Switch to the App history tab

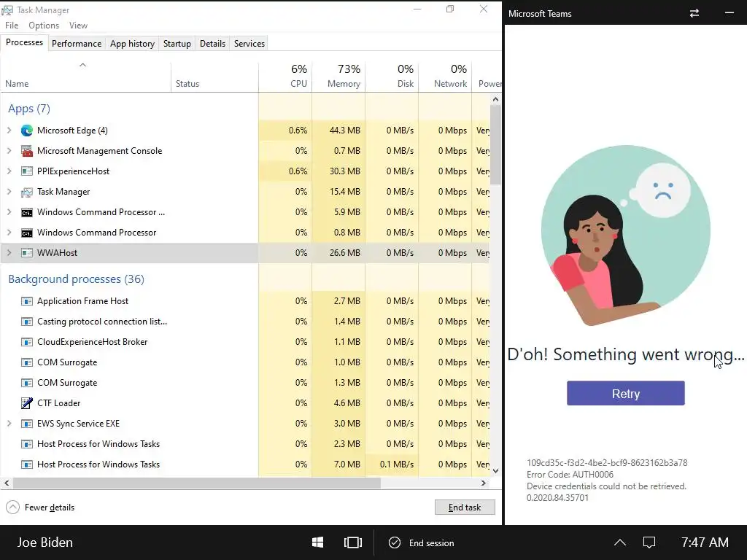tap(133, 43)
